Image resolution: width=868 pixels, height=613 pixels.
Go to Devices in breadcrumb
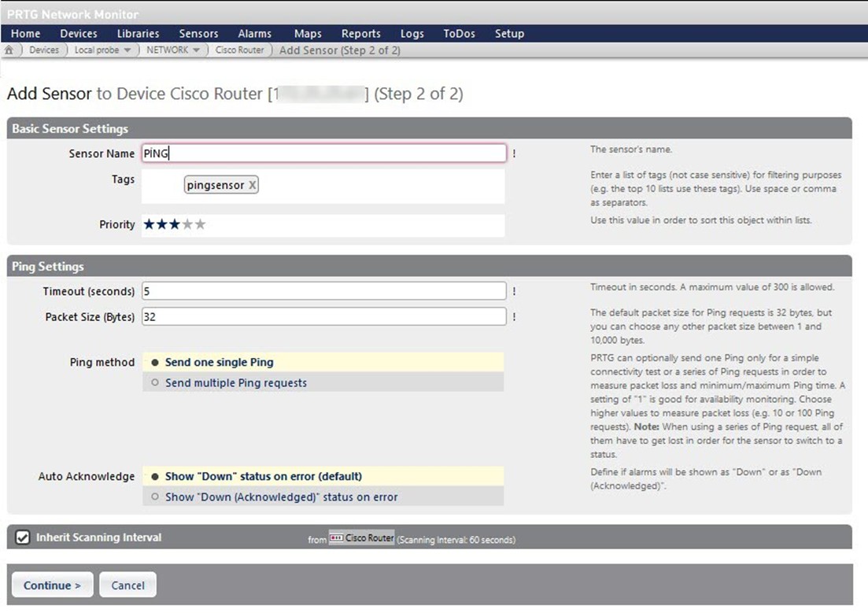tap(44, 50)
